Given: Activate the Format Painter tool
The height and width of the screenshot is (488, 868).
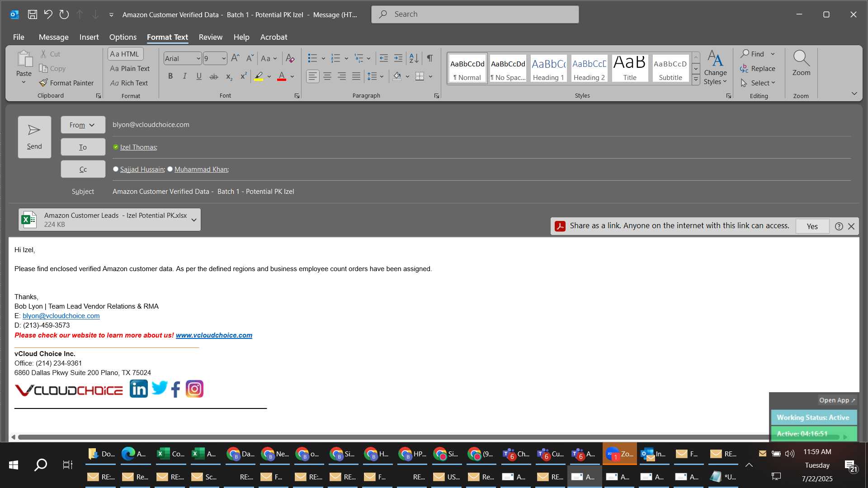Looking at the screenshot, I should [66, 83].
